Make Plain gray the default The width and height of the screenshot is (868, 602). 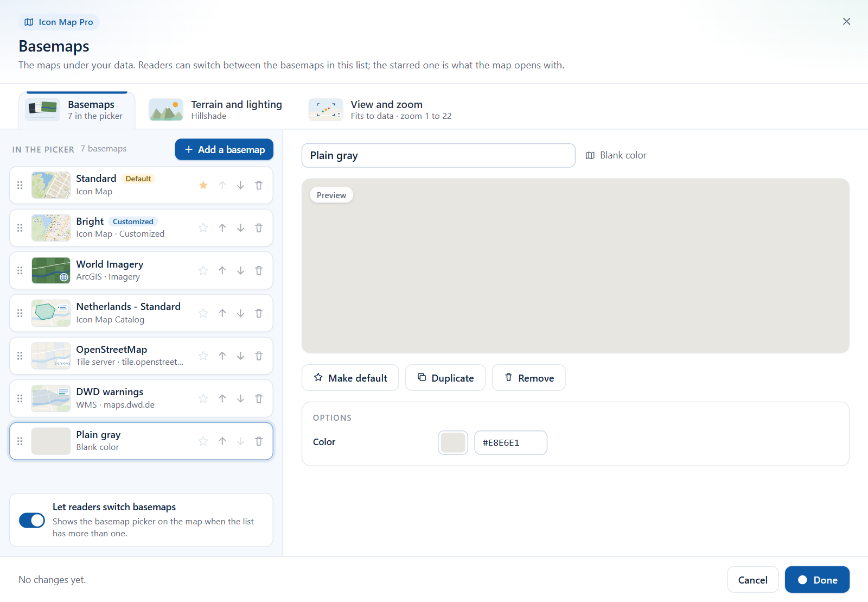coord(350,378)
